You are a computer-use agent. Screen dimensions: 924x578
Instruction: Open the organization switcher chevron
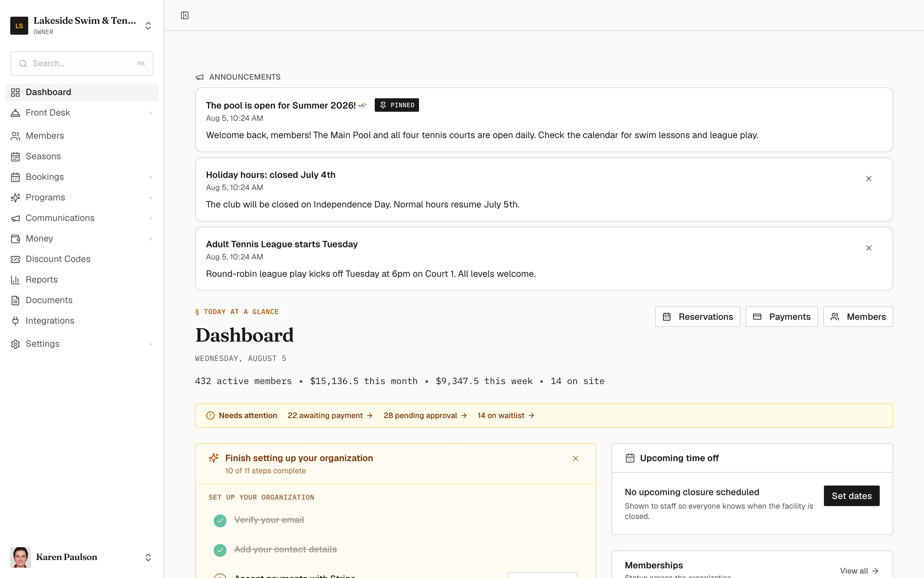(x=148, y=26)
